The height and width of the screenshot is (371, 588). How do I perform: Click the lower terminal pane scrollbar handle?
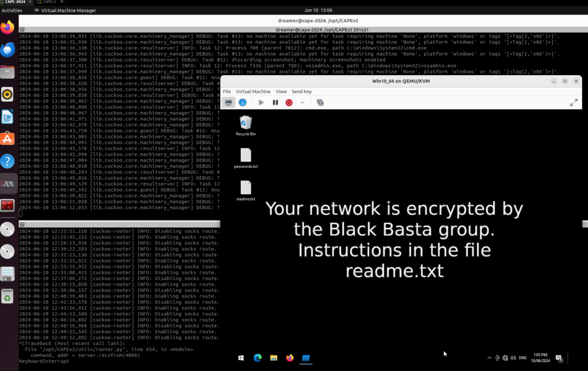[585, 224]
